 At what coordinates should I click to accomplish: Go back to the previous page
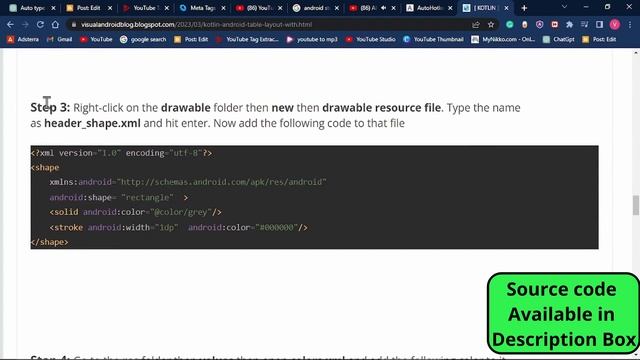10,24
